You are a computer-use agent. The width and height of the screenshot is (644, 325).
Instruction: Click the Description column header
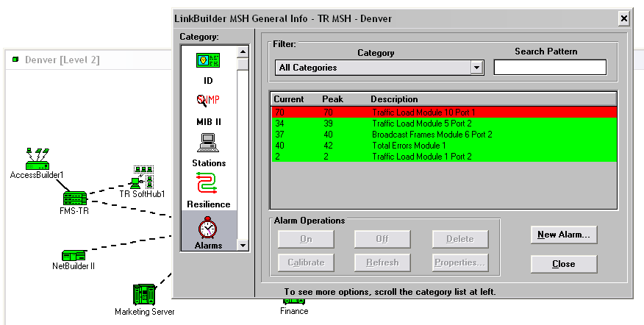click(x=394, y=99)
